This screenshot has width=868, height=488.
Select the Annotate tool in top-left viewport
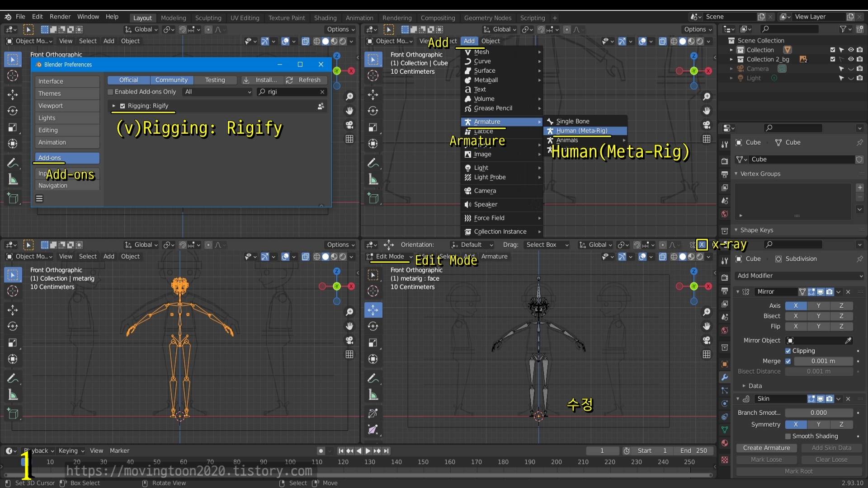13,163
